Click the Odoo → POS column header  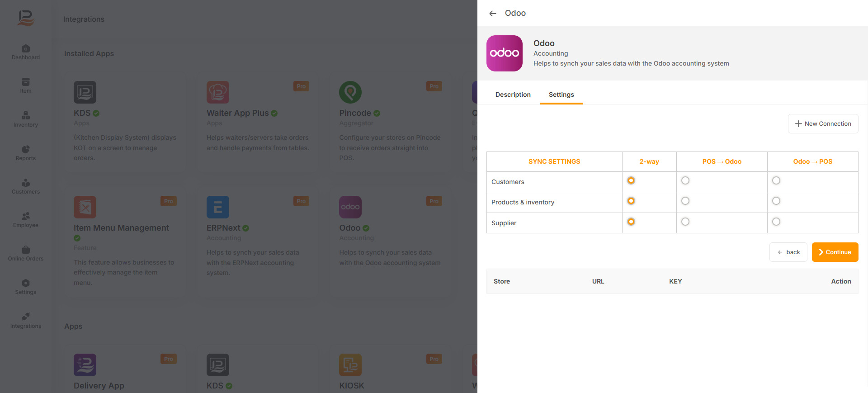(x=813, y=161)
